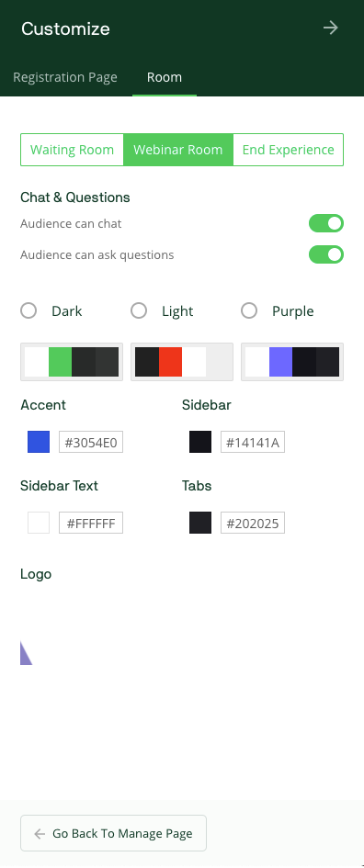Open the Waiting Room section
The height and width of the screenshot is (868, 364).
point(72,150)
